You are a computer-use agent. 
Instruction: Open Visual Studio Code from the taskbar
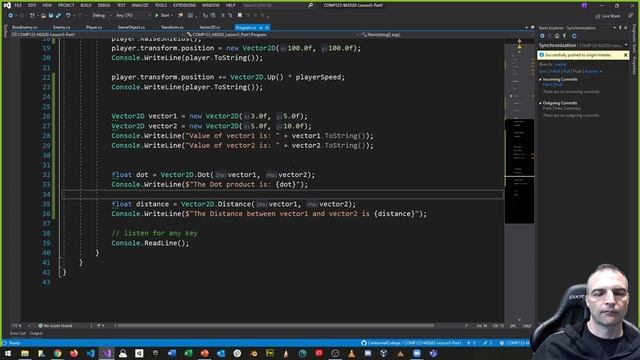(x=90, y=353)
